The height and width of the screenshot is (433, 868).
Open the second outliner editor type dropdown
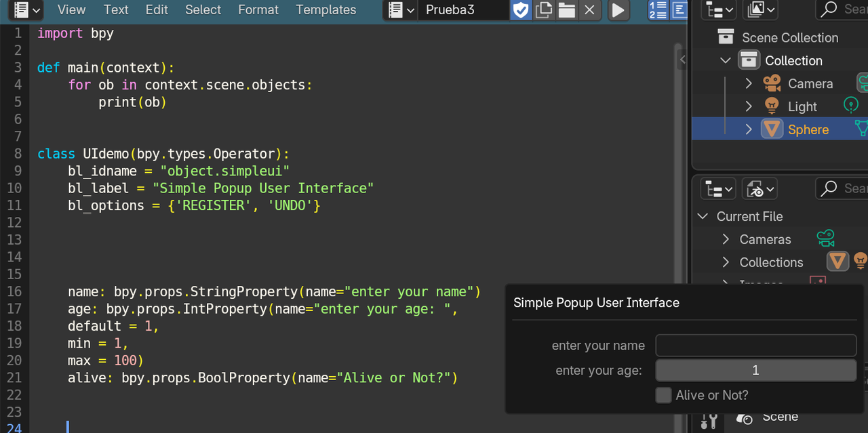click(x=719, y=188)
